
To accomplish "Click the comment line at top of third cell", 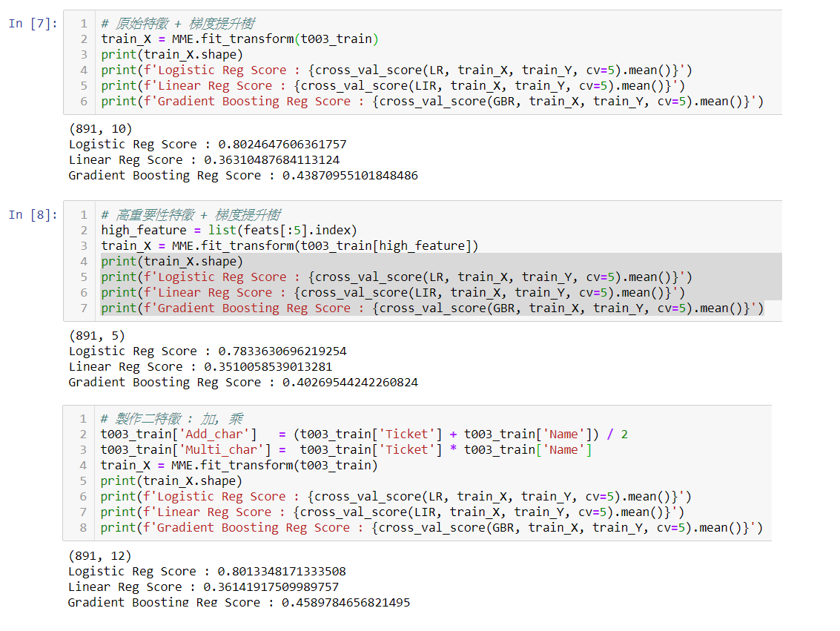I will coord(172,419).
